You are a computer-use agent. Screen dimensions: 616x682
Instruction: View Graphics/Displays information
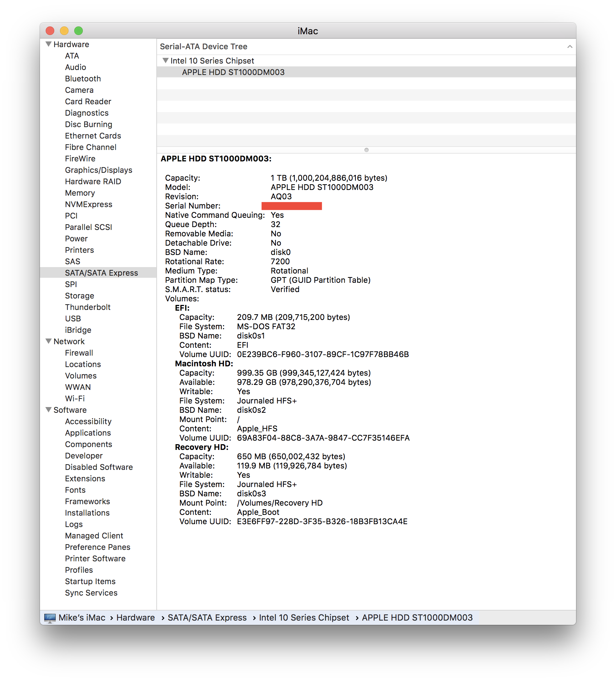point(99,170)
